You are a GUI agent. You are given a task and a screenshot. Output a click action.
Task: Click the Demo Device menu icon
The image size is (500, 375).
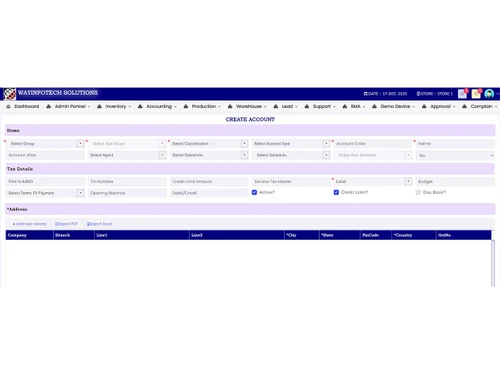[x=374, y=106]
